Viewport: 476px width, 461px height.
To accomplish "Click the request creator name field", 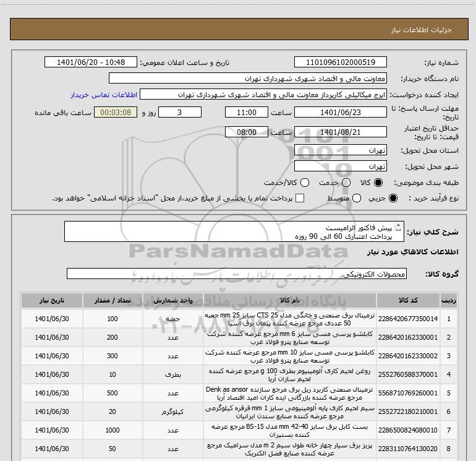I will [263, 95].
